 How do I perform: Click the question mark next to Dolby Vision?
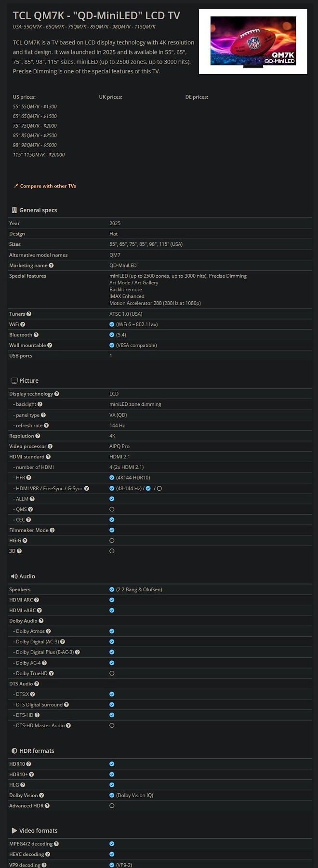(42, 795)
